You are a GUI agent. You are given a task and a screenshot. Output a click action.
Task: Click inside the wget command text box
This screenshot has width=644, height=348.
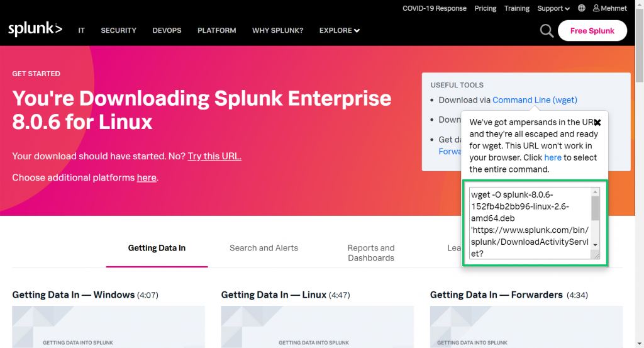[x=530, y=223]
